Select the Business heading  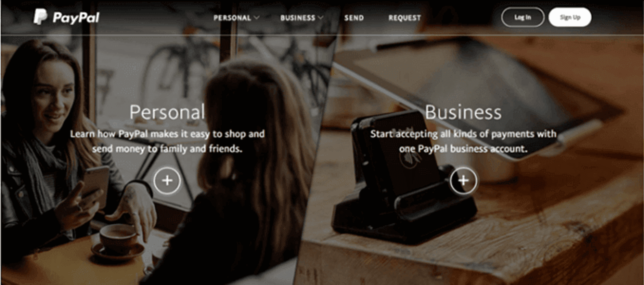click(x=463, y=112)
